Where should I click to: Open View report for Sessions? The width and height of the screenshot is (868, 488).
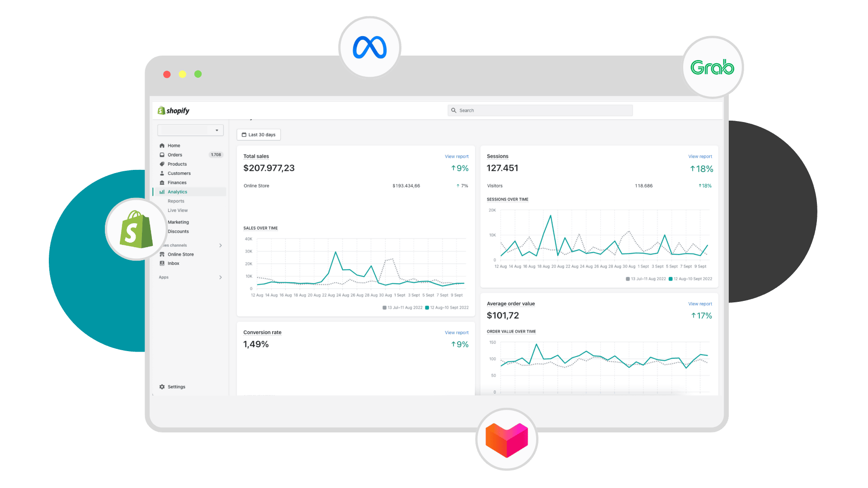coord(700,156)
